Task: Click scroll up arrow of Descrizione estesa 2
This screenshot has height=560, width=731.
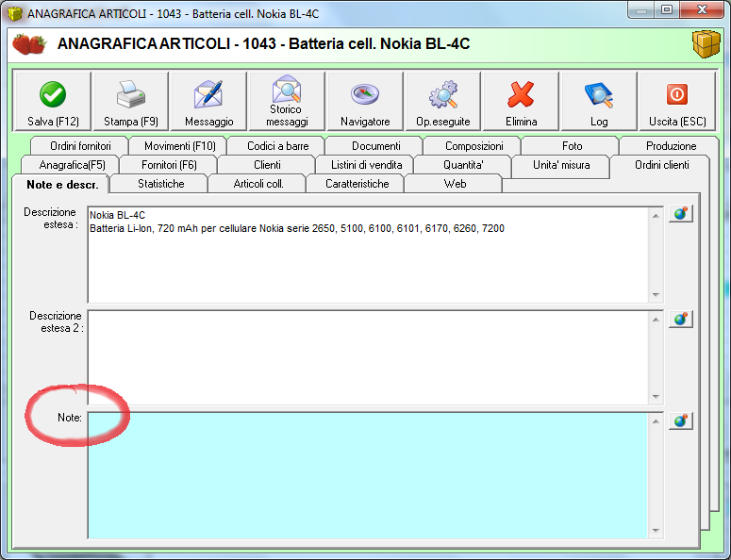Action: click(656, 320)
